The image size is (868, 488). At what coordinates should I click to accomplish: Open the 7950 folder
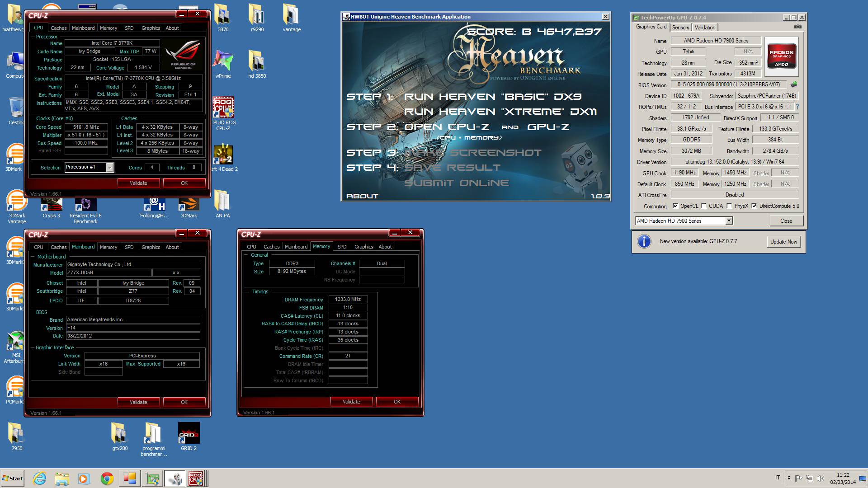coord(17,436)
